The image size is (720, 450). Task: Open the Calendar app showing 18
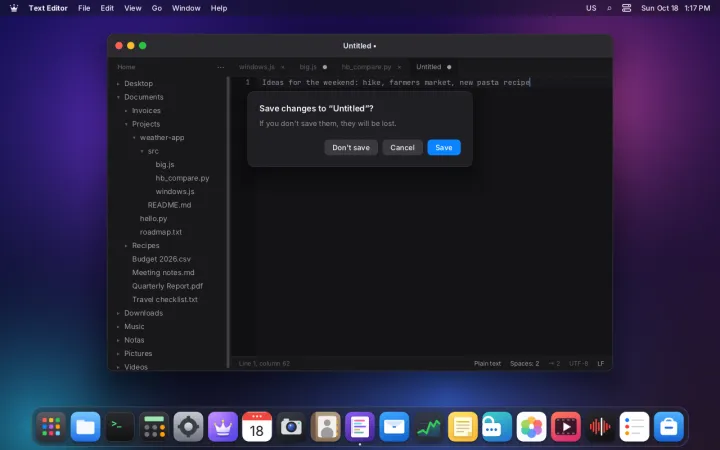click(257, 427)
